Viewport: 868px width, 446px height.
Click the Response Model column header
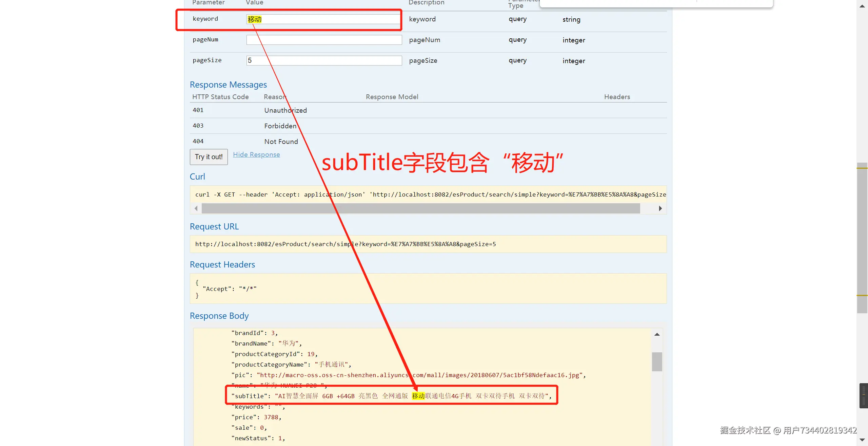[x=392, y=97]
